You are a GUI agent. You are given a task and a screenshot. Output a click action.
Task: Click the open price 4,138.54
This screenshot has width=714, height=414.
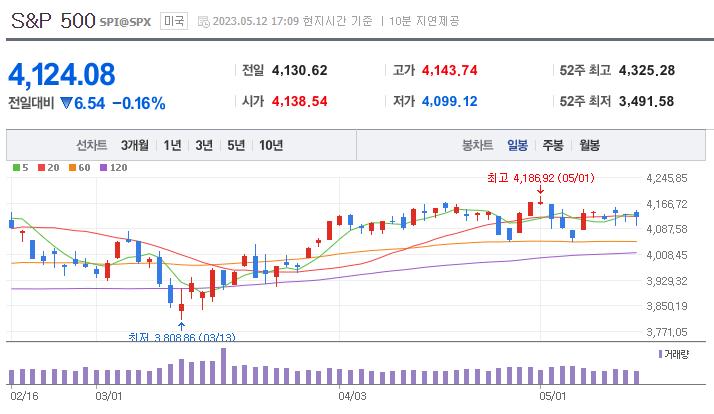pyautogui.click(x=299, y=101)
